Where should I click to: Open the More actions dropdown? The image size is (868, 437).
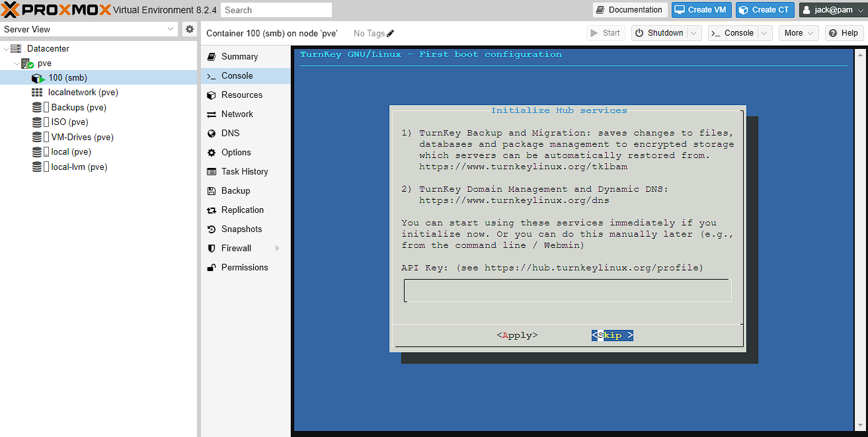pyautogui.click(x=799, y=33)
